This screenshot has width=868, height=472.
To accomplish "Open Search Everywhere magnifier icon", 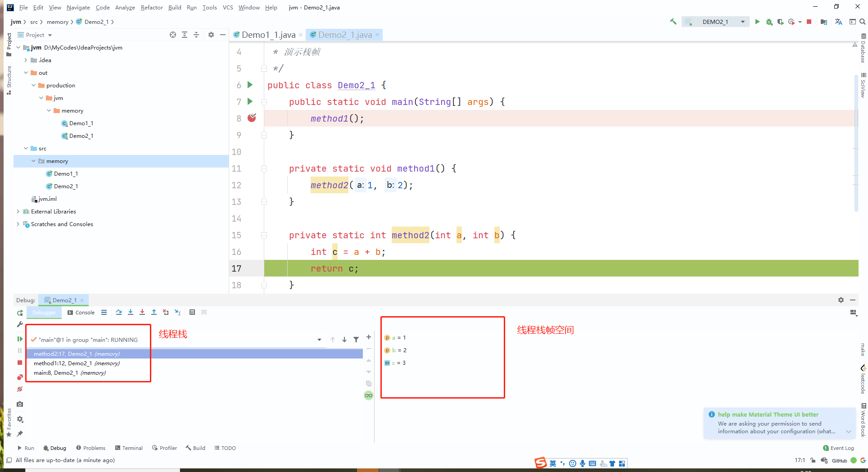I will coord(863,22).
